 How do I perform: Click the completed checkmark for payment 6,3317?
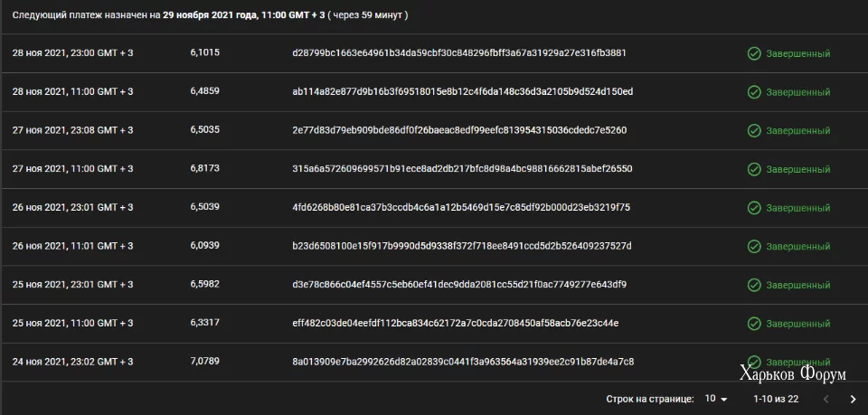click(x=753, y=324)
